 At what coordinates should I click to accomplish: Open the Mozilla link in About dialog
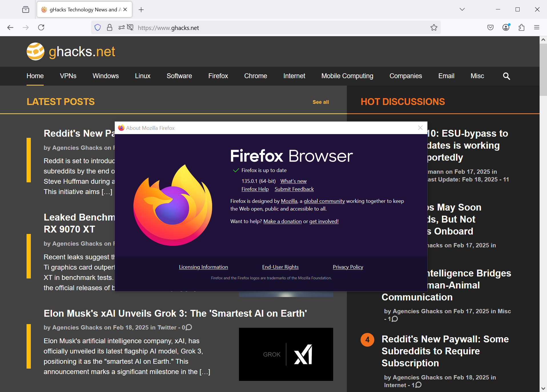tap(289, 201)
